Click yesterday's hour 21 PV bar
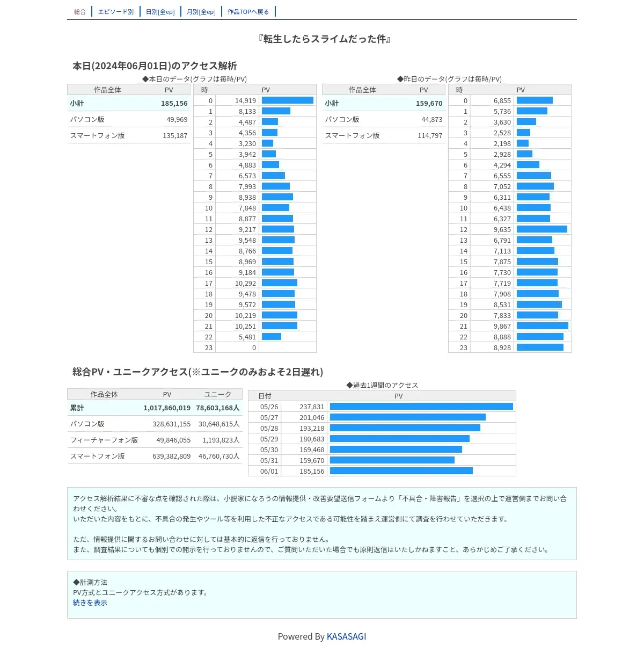 click(543, 326)
